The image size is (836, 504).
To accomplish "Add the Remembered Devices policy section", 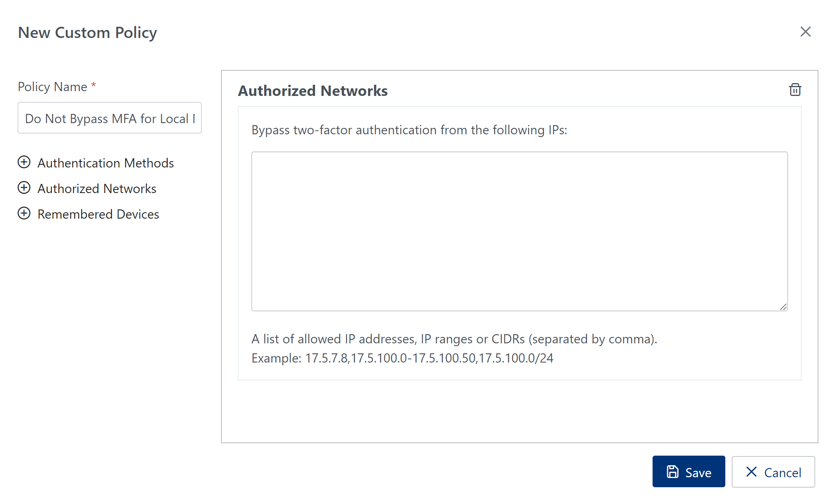I will tap(98, 214).
